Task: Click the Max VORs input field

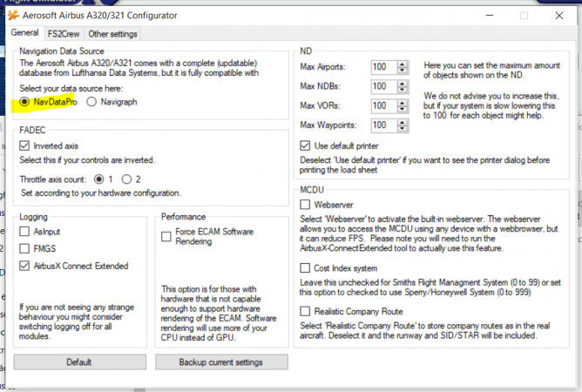Action: 384,105
